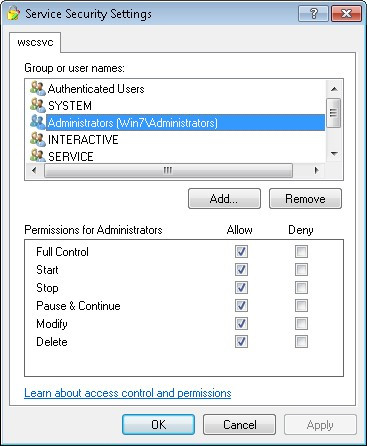
Task: Click the SERVICE group icon
Action: pos(37,155)
